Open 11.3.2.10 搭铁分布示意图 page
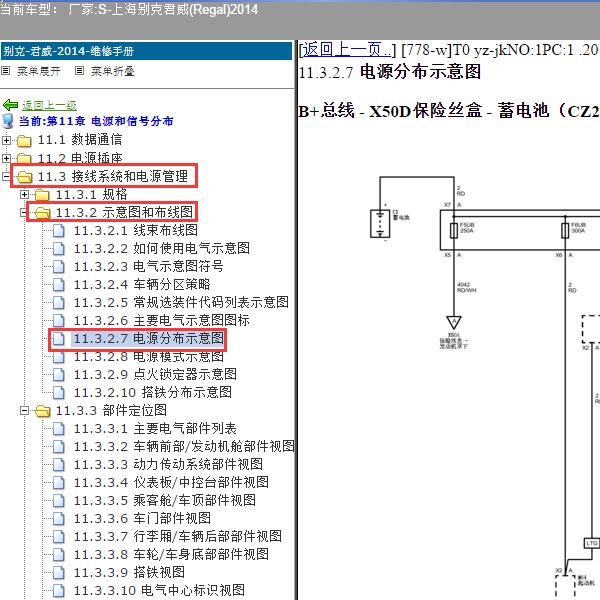The width and height of the screenshot is (600, 600). (153, 392)
